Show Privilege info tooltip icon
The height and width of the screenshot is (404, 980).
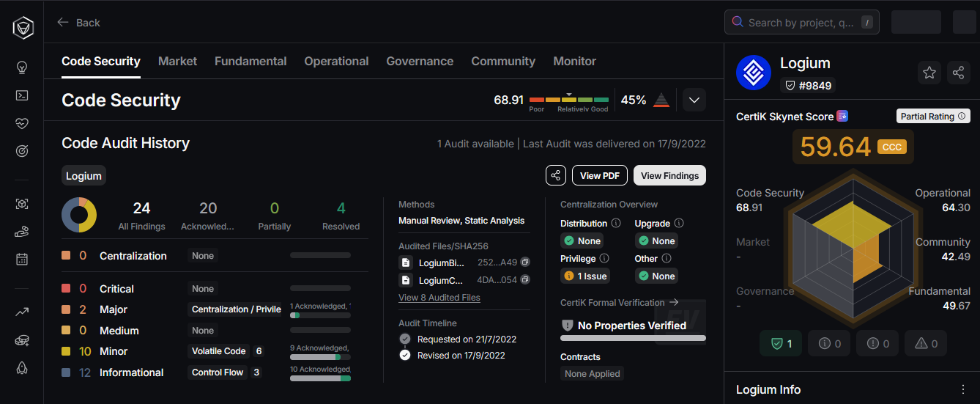604,258
